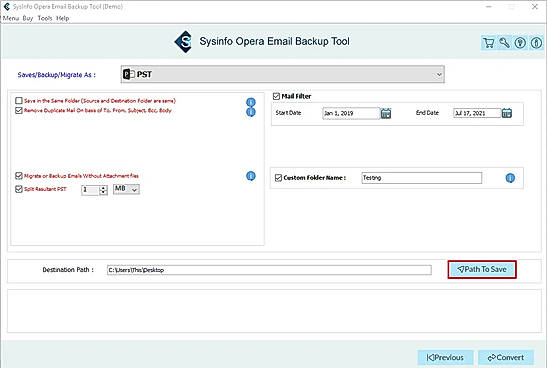Screen dimensions: 547x368
Task: Click the Sysinfo logo in header
Action: (x=183, y=42)
